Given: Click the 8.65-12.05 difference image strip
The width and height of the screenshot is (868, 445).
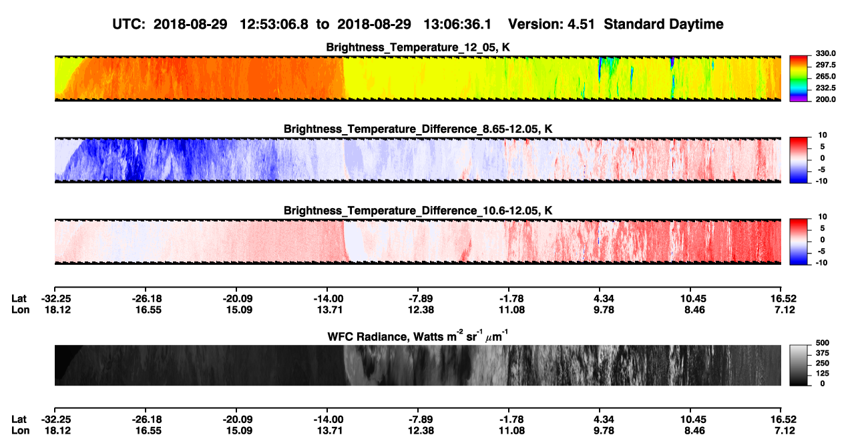Looking at the screenshot, I should click(x=417, y=160).
